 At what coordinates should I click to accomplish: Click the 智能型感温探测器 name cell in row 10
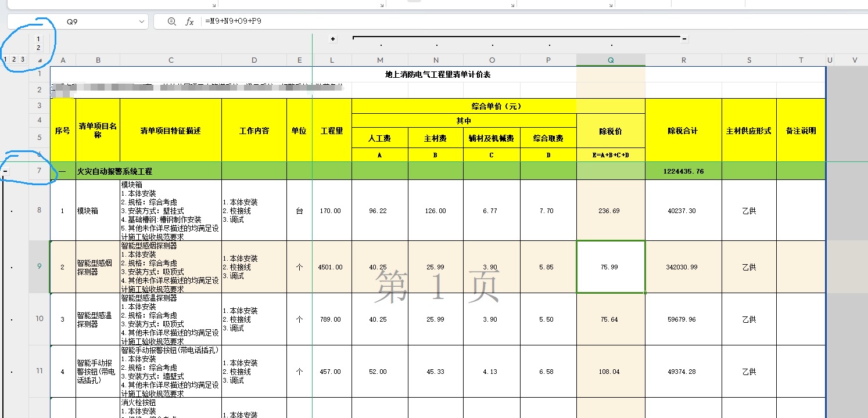[98, 319]
